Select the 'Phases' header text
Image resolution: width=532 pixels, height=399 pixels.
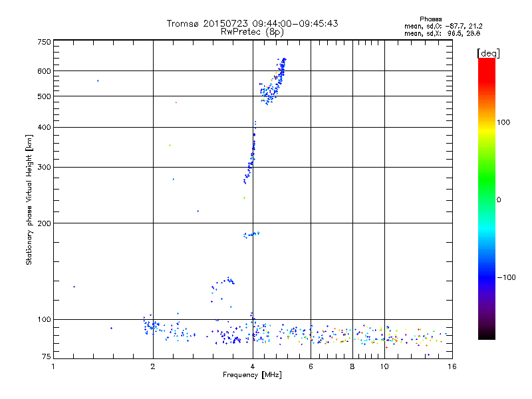click(430, 19)
